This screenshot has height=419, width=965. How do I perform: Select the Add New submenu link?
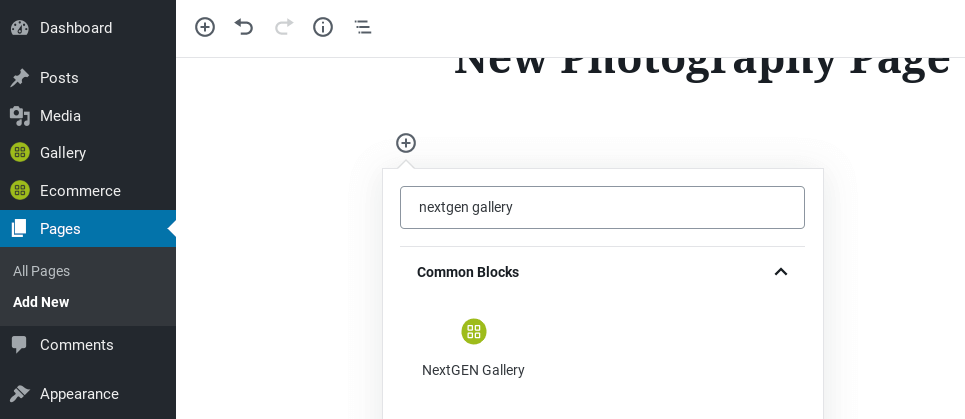point(41,302)
